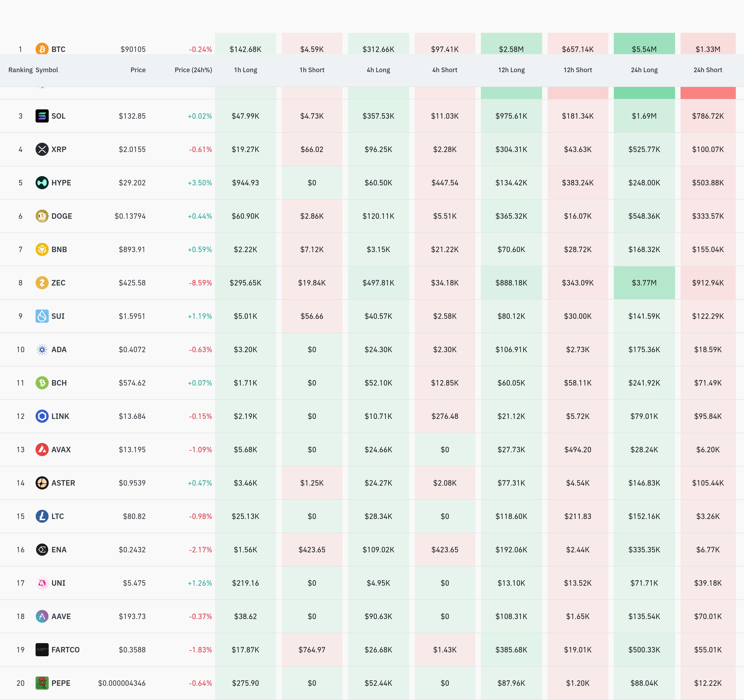Open the ASTER symbol link
The image size is (744, 700).
click(63, 483)
